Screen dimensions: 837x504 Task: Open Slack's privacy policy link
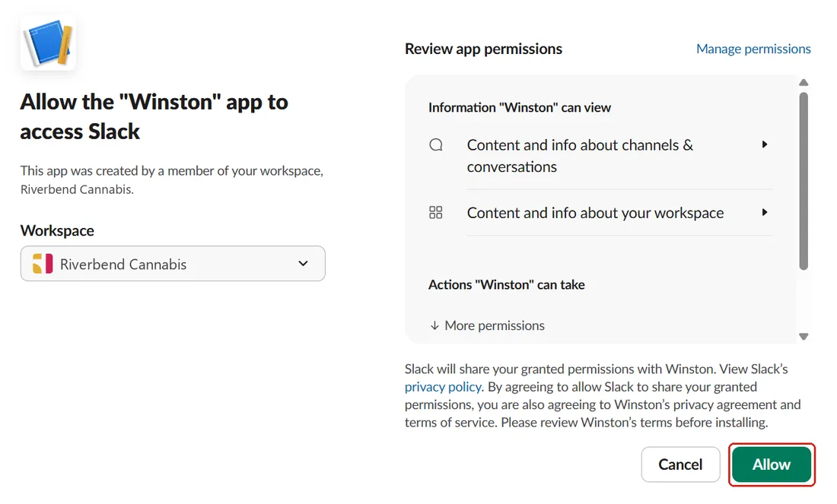443,387
